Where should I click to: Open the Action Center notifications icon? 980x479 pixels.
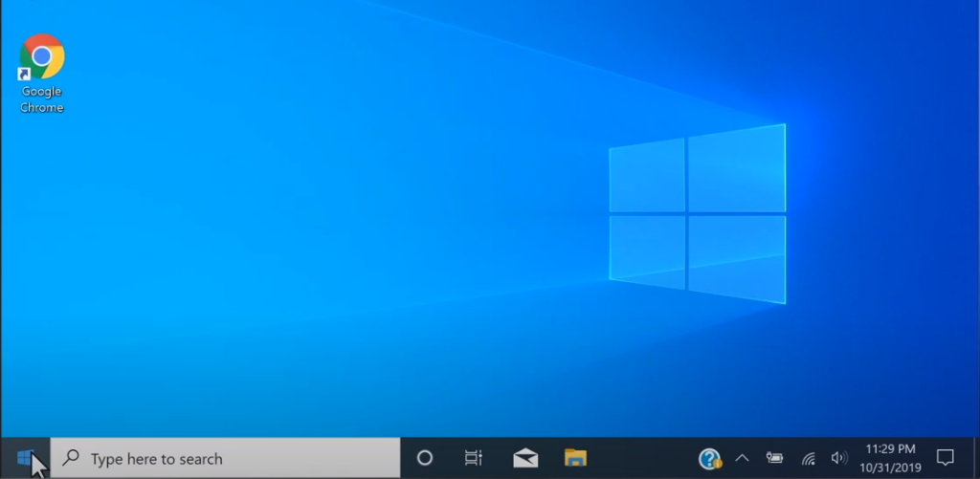click(945, 458)
